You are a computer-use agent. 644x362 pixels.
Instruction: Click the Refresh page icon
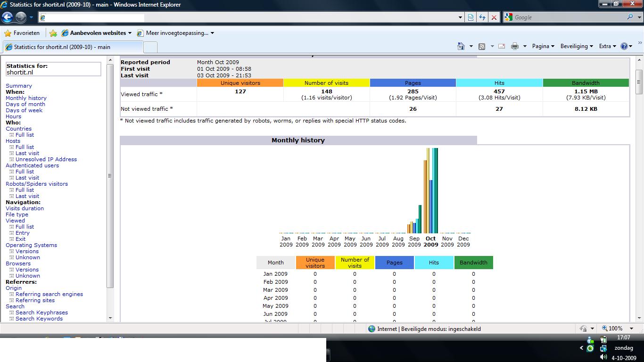482,17
